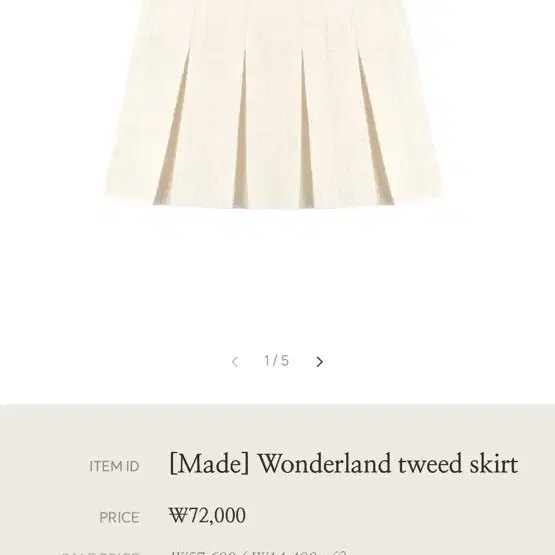Click the word [Made] in the title

(x=209, y=463)
